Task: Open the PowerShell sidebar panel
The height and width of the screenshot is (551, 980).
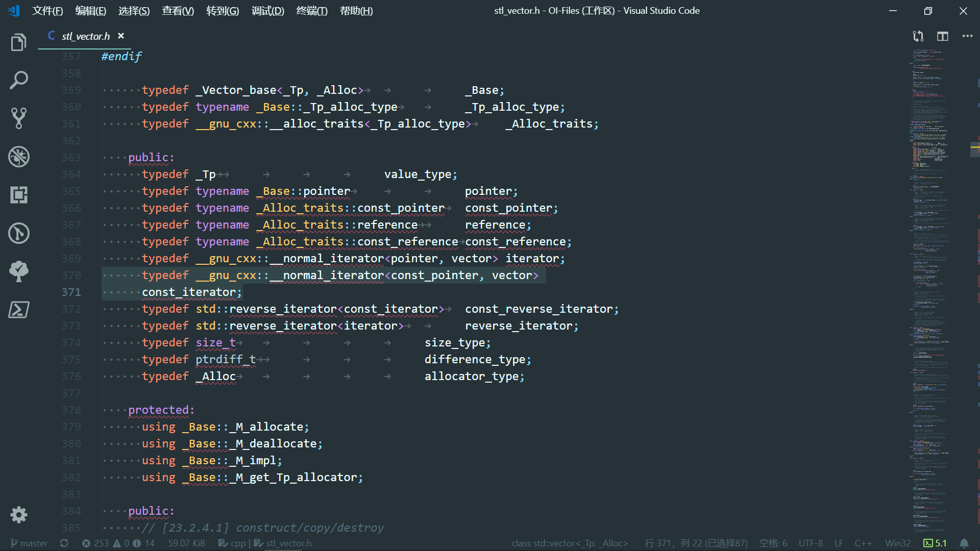Action: (18, 310)
